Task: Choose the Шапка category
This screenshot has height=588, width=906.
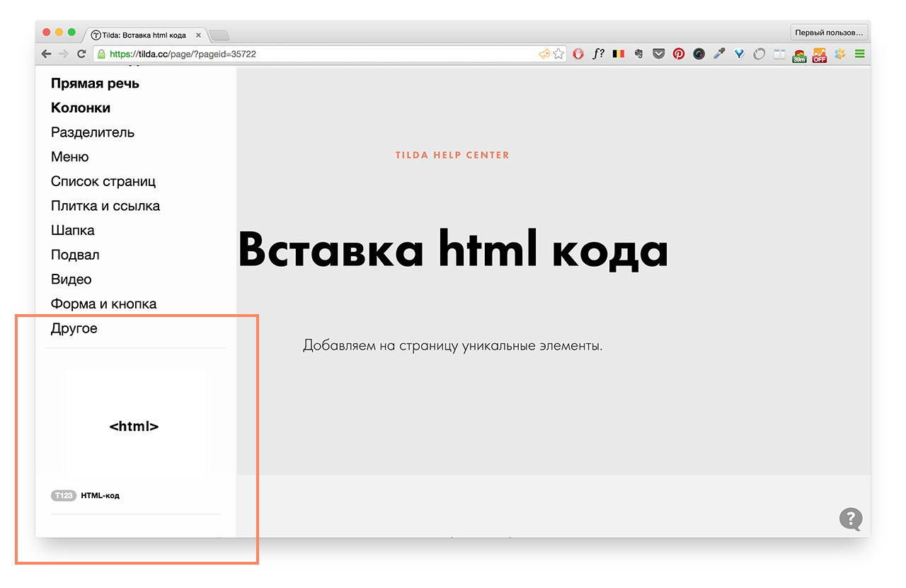Action: point(73,231)
